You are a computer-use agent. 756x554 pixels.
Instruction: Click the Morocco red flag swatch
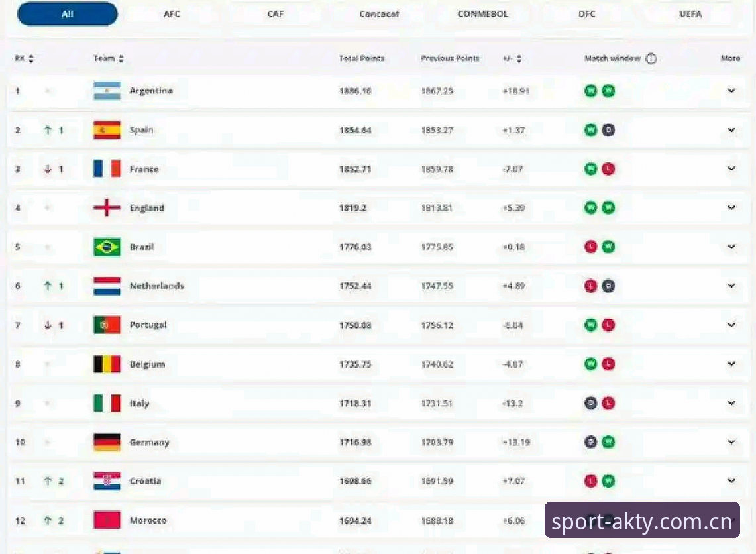point(107,520)
